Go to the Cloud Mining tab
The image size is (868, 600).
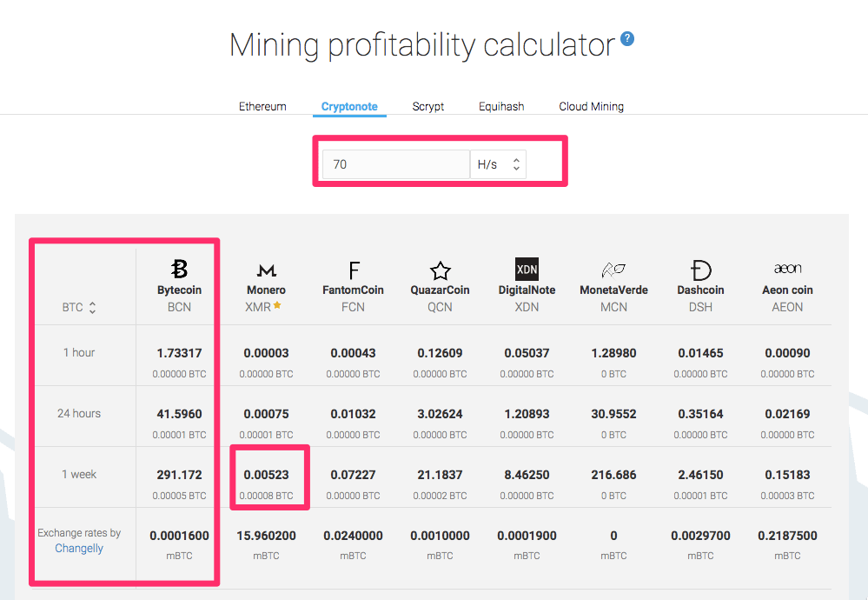point(591,106)
